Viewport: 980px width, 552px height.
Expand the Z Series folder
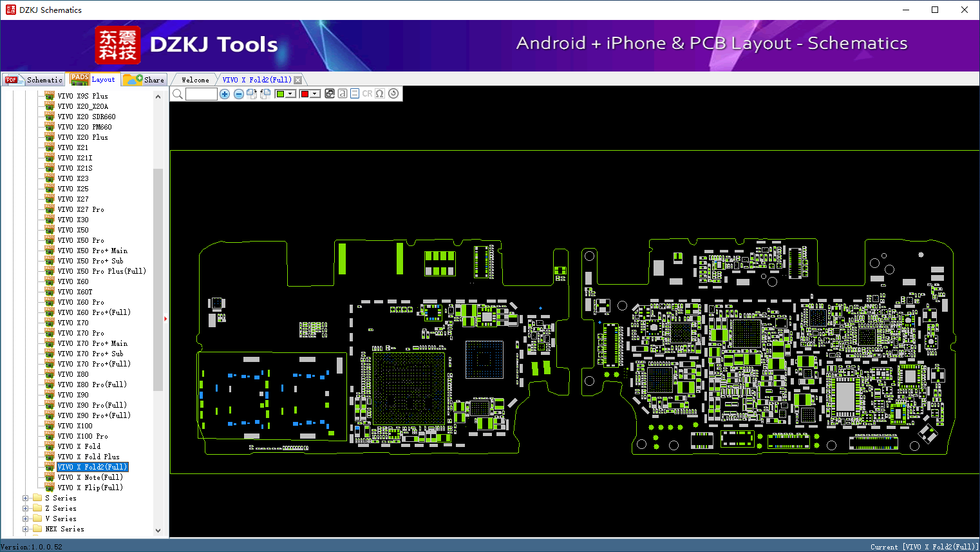26,508
